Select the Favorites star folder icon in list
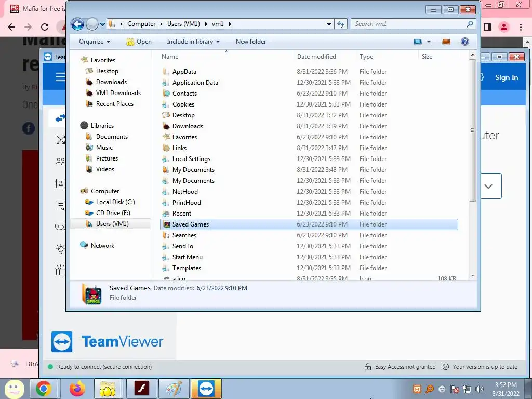The image size is (532, 399). point(166,137)
